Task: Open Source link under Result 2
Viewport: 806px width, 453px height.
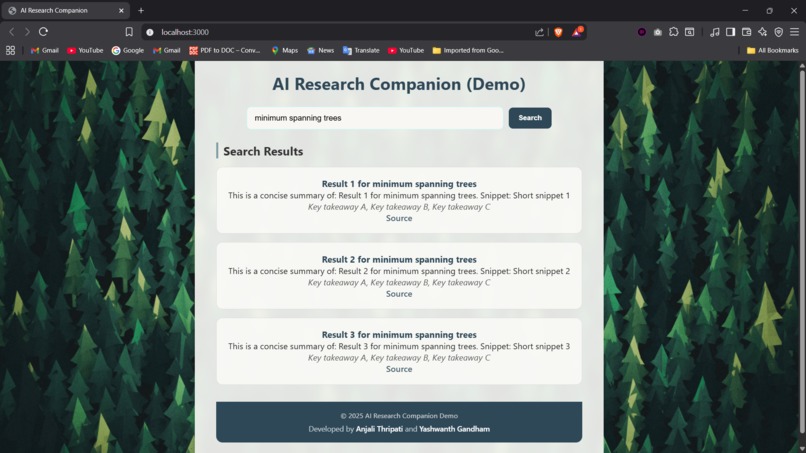Action: point(399,294)
